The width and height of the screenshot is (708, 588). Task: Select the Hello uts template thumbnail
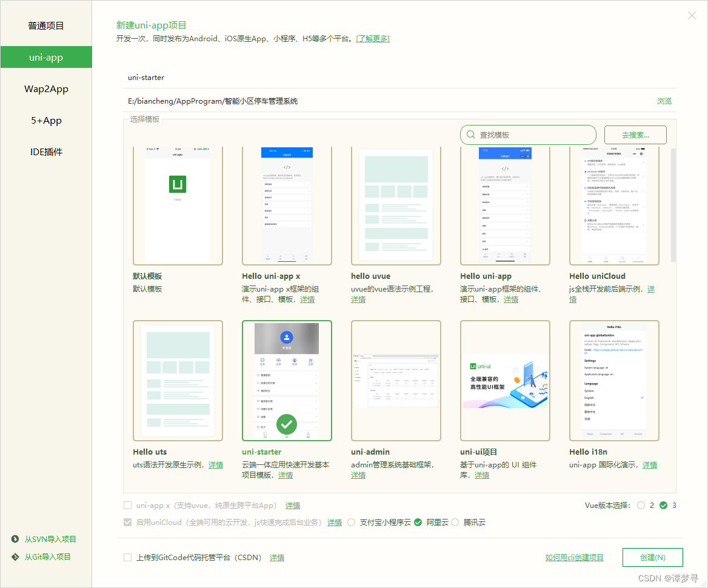point(178,381)
